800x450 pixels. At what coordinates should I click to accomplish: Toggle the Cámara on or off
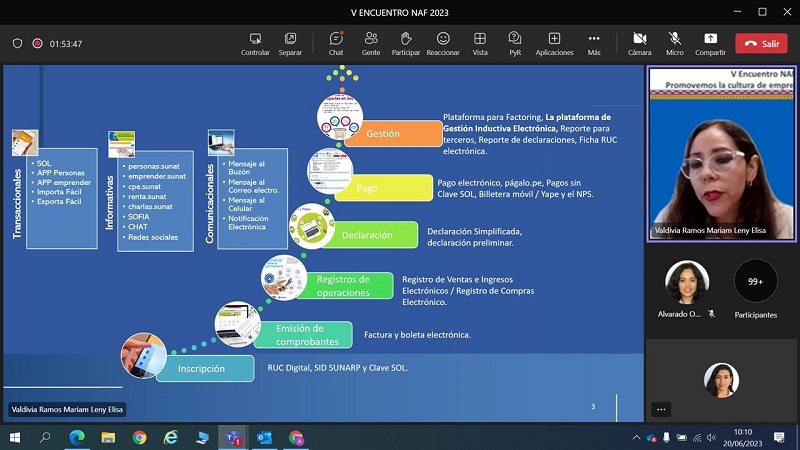tap(639, 43)
